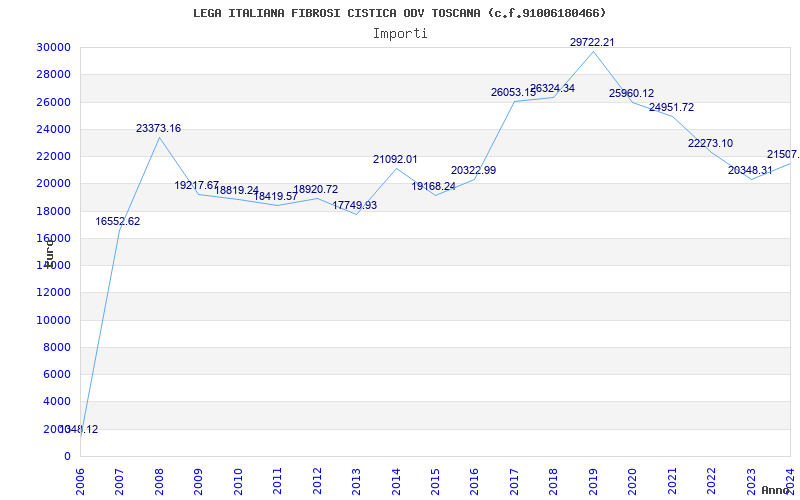Click the x-axis year 2016
This screenshot has height=500, width=800.
pos(474,481)
